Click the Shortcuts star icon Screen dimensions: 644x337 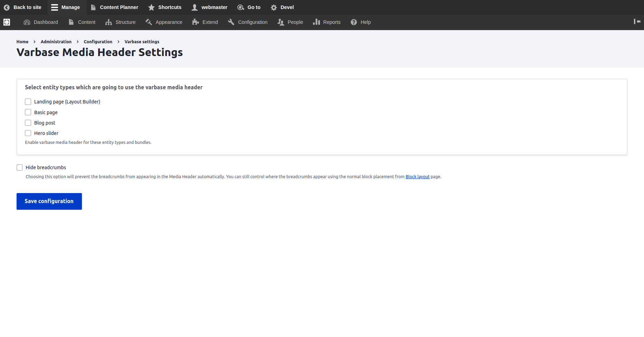pos(151,7)
